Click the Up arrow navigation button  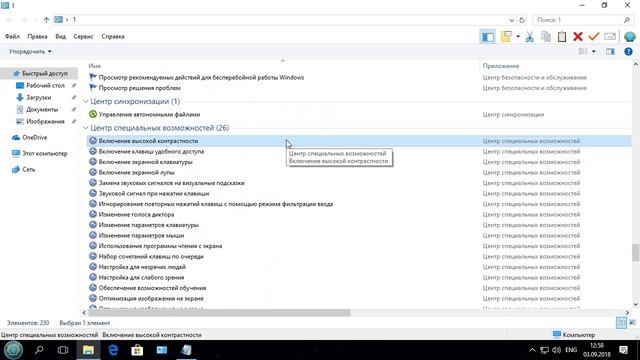46,20
